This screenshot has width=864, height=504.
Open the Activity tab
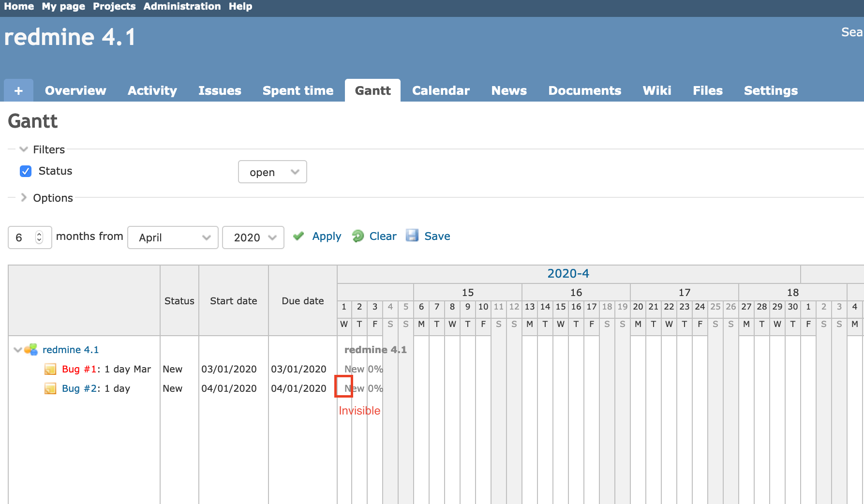click(x=152, y=90)
